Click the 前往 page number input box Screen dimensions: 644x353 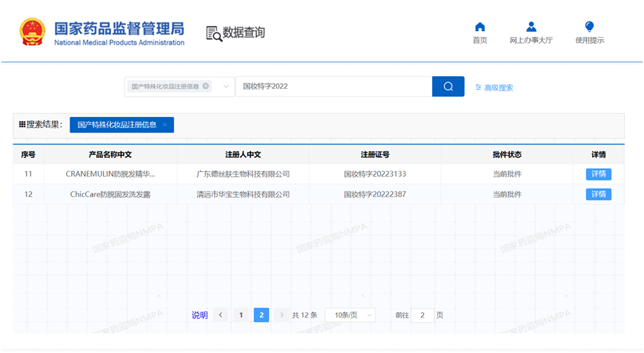[x=422, y=315]
